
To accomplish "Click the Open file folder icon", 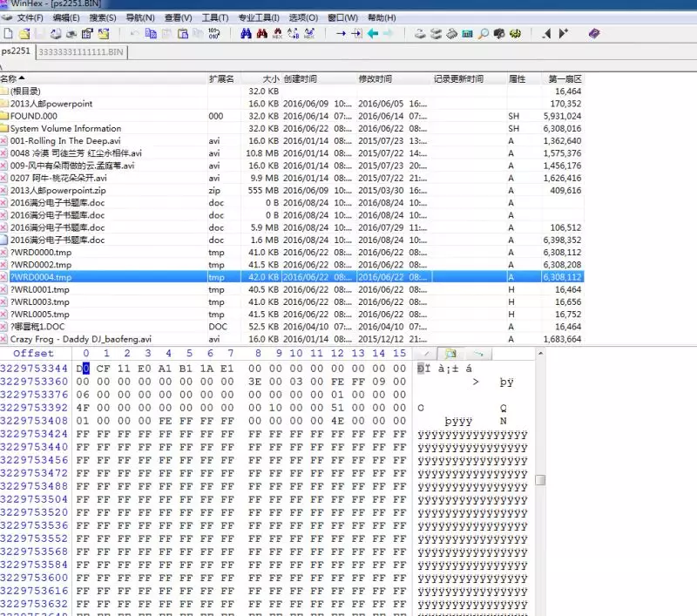I will click(24, 34).
